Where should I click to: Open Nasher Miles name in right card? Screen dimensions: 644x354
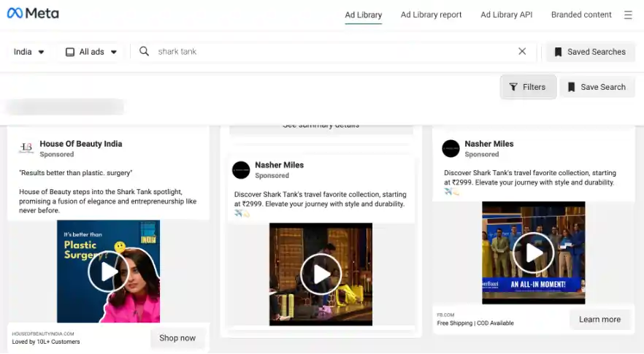tap(488, 144)
